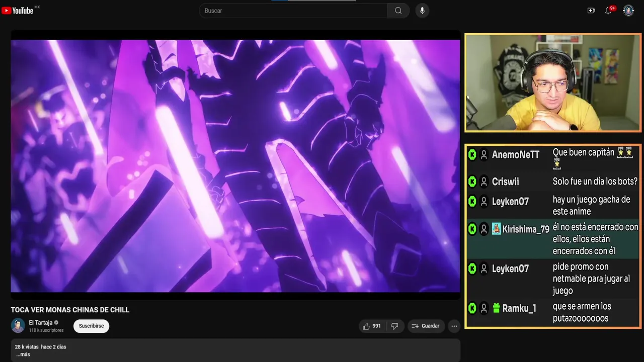Click message 'Que buen capitán'
644x362 pixels.
pyautogui.click(x=584, y=152)
